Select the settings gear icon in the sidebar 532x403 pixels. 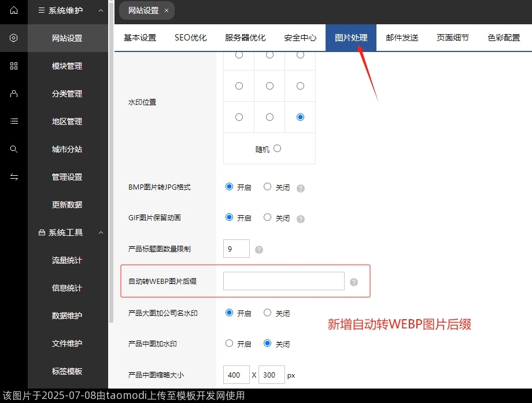13,38
